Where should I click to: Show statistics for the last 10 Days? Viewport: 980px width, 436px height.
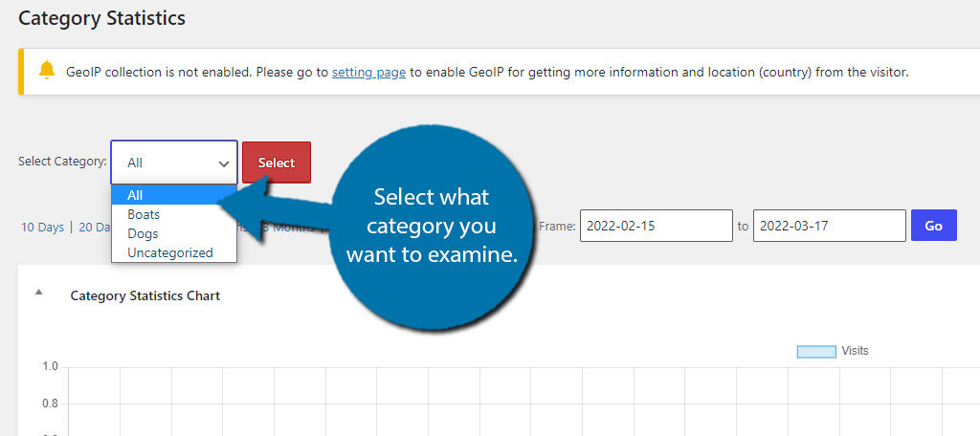42,228
